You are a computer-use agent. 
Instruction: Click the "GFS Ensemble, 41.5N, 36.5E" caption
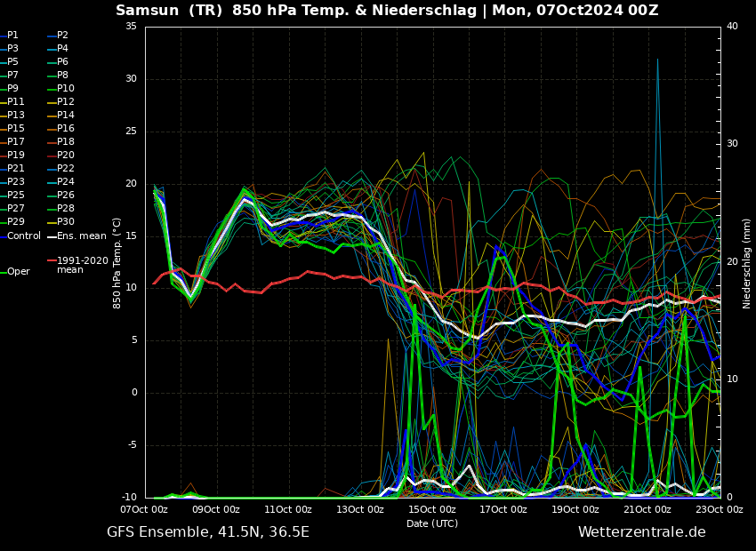point(208,532)
